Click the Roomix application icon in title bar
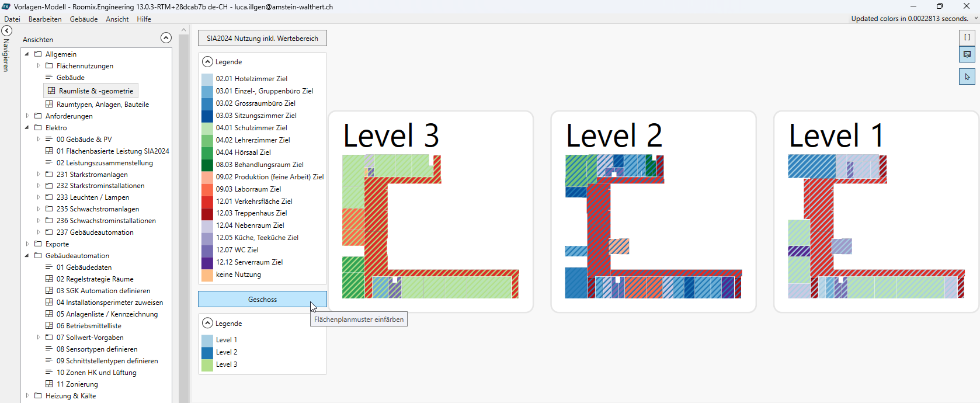The height and width of the screenshot is (403, 980). tap(6, 6)
